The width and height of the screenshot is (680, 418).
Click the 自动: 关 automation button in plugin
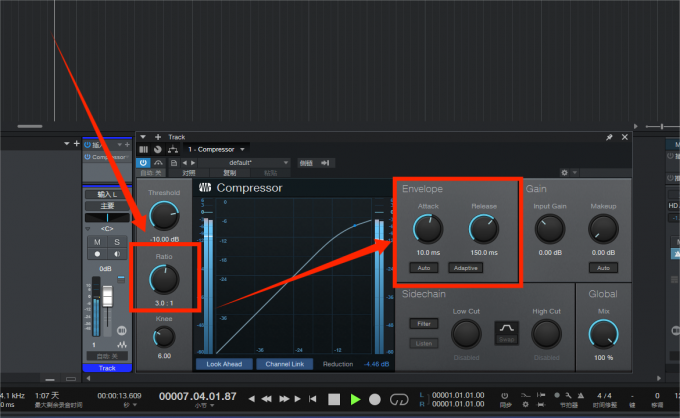tap(150, 173)
